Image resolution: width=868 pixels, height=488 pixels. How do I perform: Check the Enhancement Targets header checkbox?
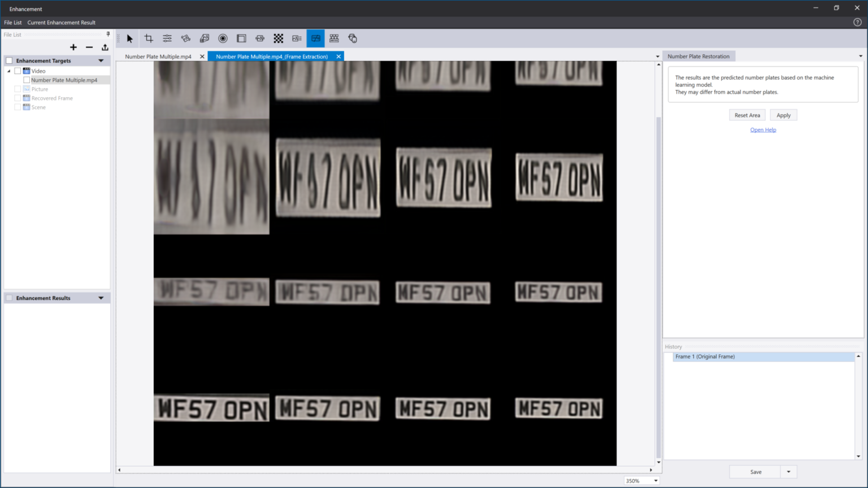[9, 60]
